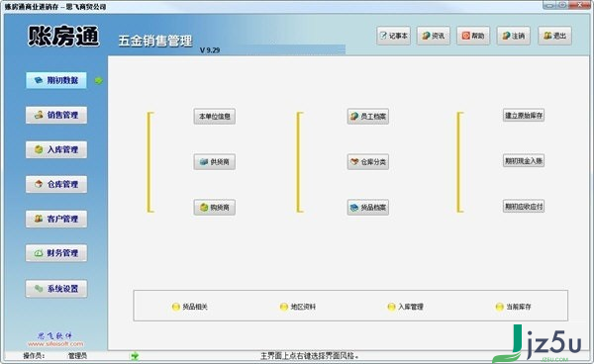Open the 记事本 notepad button
594x364 pixels.
394,36
